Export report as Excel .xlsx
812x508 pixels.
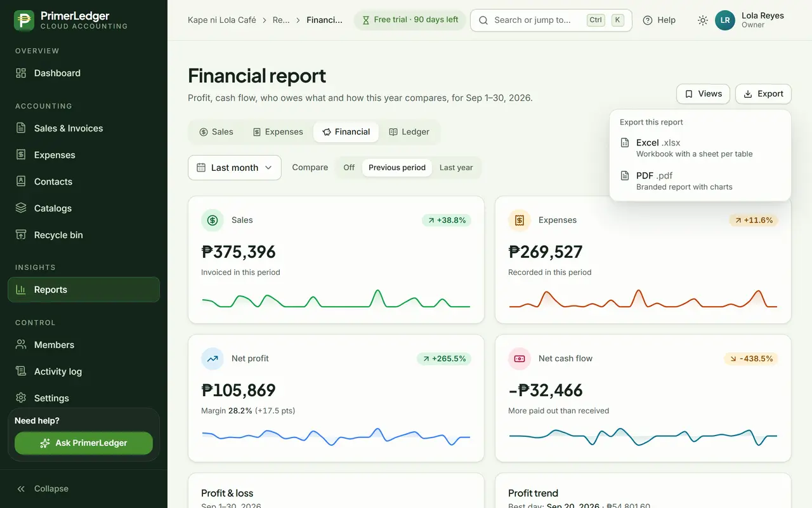[x=700, y=148]
